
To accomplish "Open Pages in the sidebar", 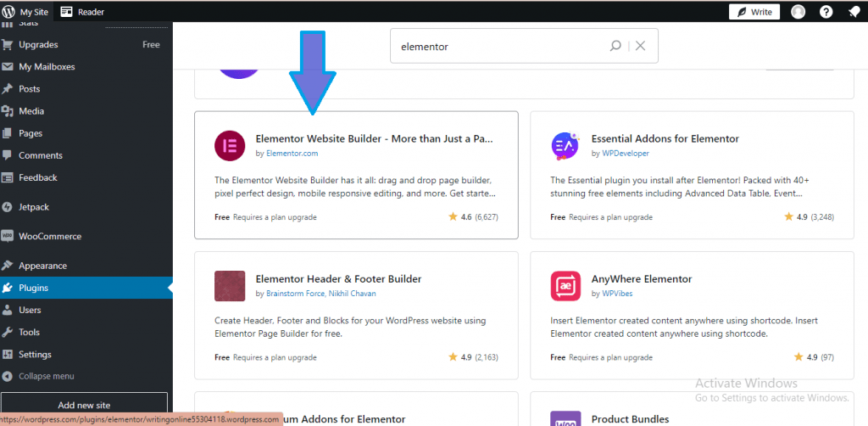I will point(86,133).
